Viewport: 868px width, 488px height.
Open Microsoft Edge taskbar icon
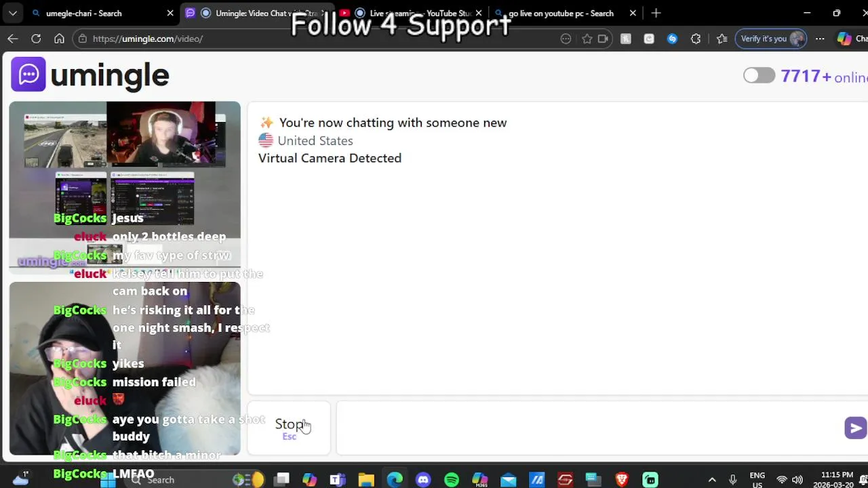(395, 480)
